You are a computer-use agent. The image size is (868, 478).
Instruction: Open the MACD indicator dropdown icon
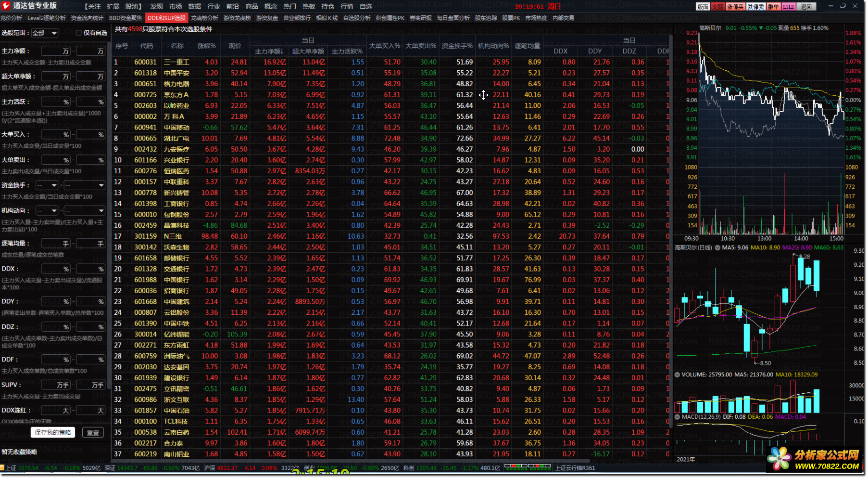[x=678, y=417]
